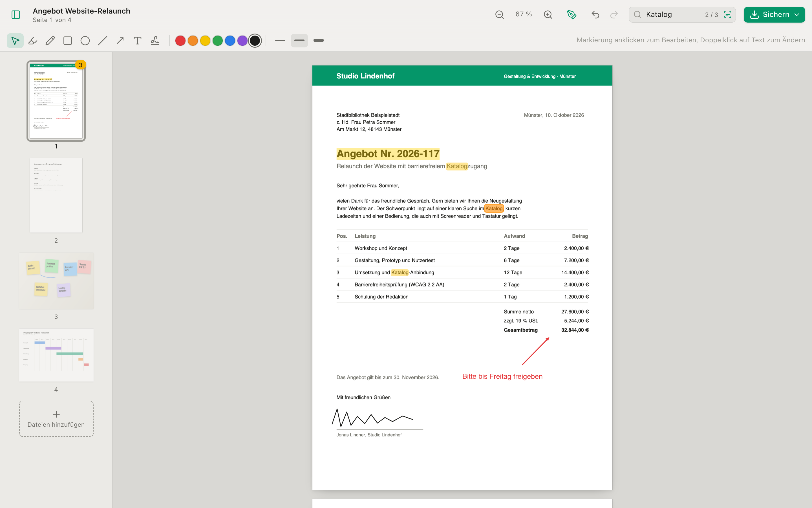Image resolution: width=812 pixels, height=508 pixels.
Task: Redo the last action
Action: 614,14
